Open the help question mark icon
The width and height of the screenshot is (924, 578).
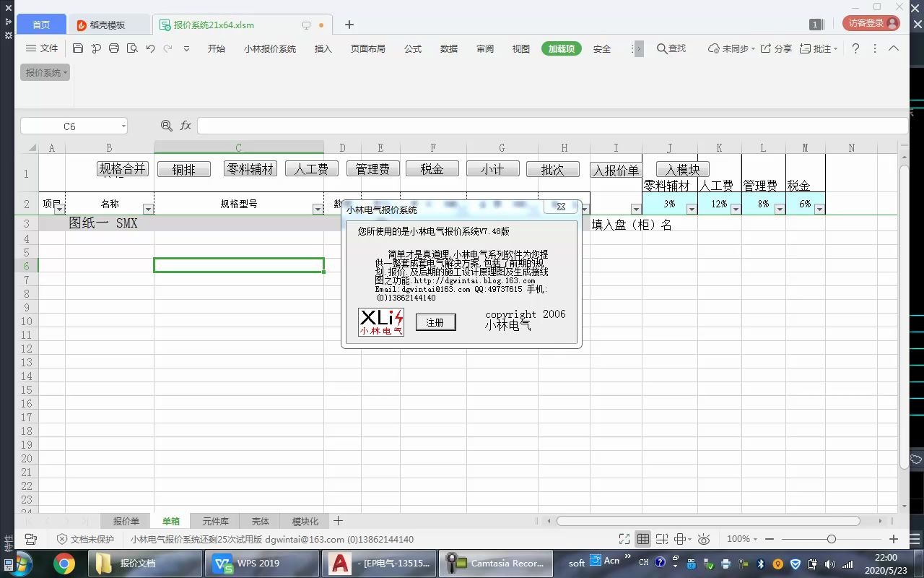coord(855,48)
